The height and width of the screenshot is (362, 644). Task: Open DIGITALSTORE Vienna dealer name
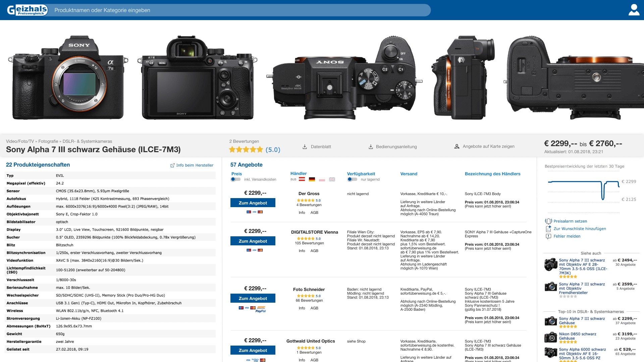pyautogui.click(x=315, y=232)
